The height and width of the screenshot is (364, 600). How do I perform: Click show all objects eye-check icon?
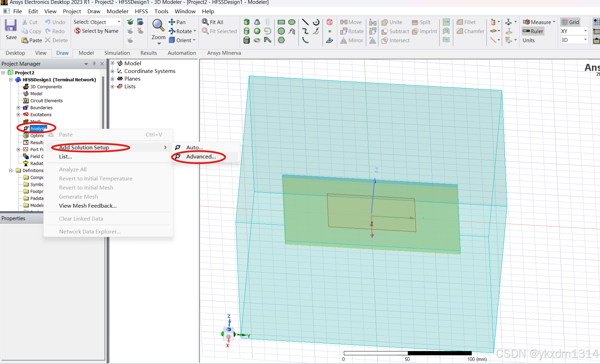coord(130,22)
